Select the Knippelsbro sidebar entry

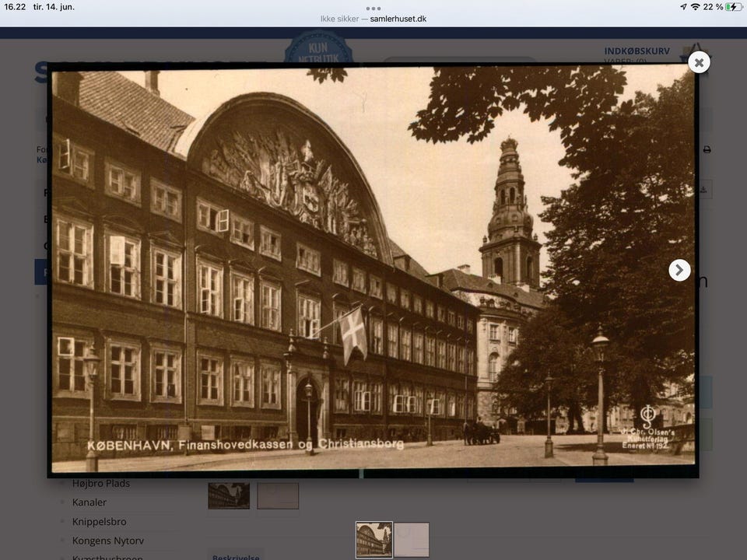99,521
